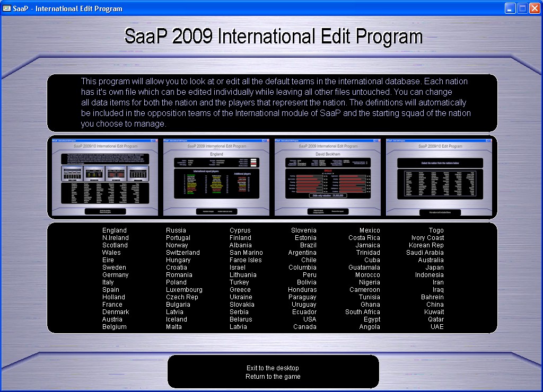Image resolution: width=543 pixels, height=392 pixels.
Task: Choose Brazil to edit
Action: (308, 245)
